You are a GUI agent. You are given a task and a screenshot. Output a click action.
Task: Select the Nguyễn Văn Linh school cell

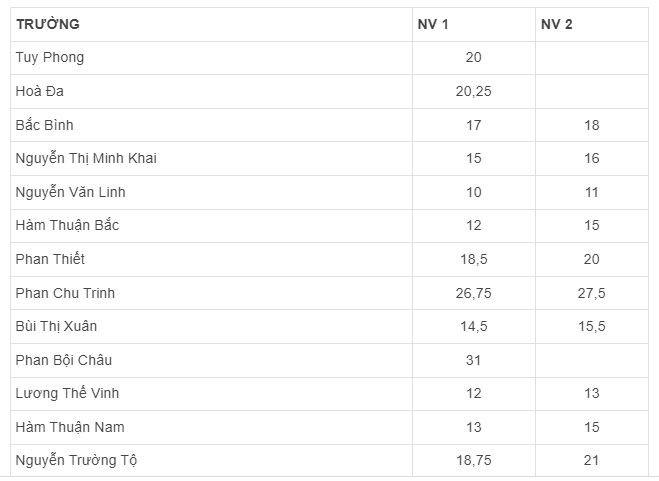pyautogui.click(x=70, y=192)
